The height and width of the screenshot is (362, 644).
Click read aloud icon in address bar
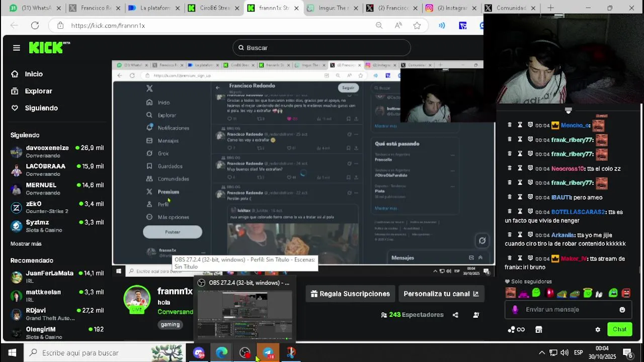[398, 26]
